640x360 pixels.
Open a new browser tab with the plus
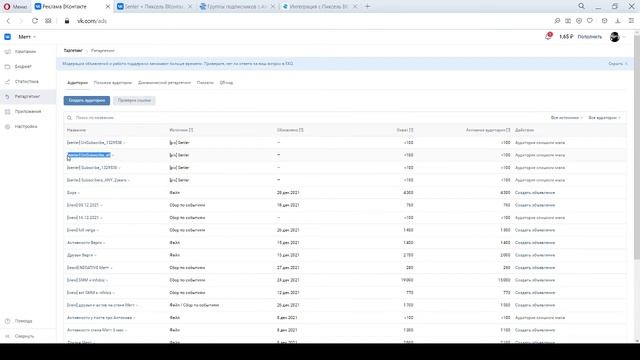coord(367,6)
